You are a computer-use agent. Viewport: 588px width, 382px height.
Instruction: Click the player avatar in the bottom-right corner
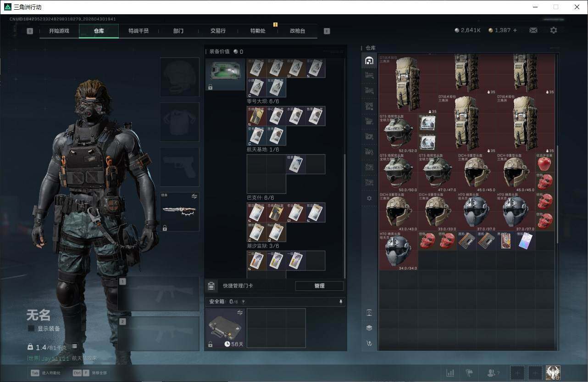click(x=553, y=373)
